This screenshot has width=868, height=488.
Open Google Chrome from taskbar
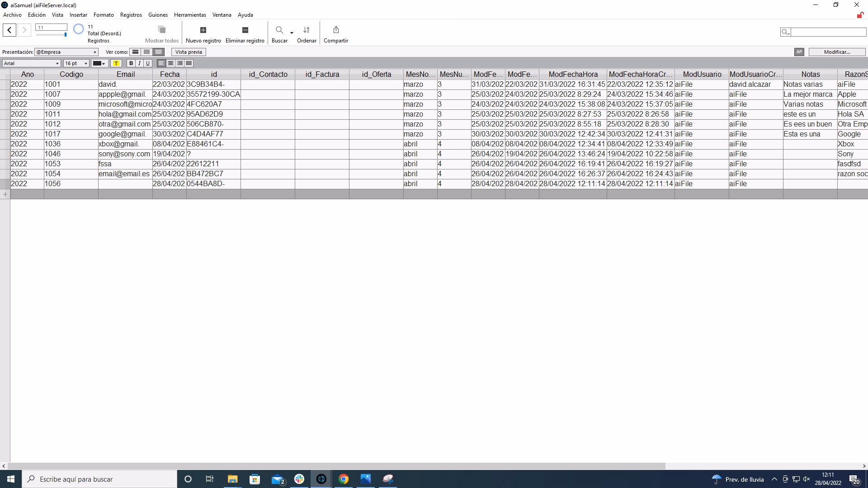[x=344, y=479]
